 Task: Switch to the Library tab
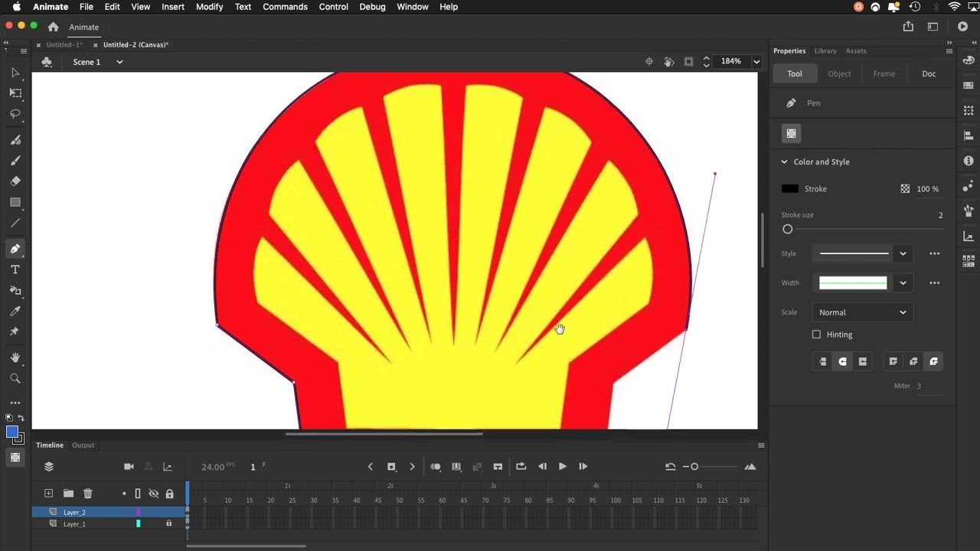[x=825, y=51]
